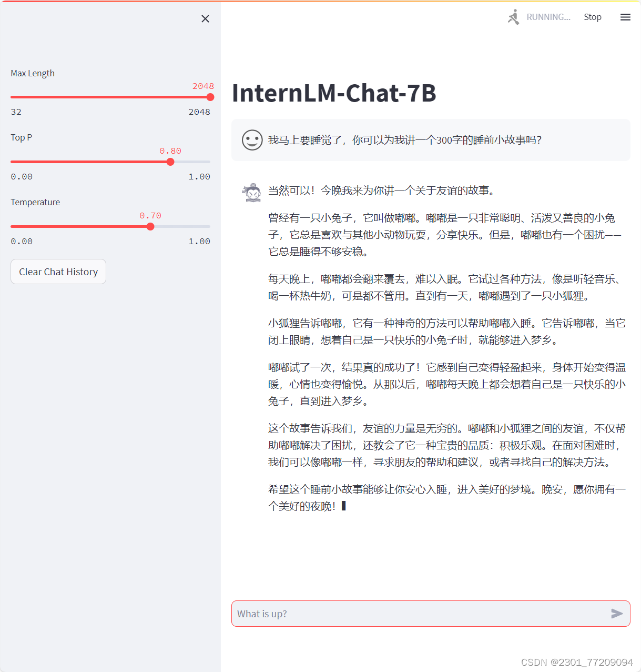Open the hamburger menu at top right
Image resolution: width=641 pixels, height=672 pixels.
pos(625,17)
